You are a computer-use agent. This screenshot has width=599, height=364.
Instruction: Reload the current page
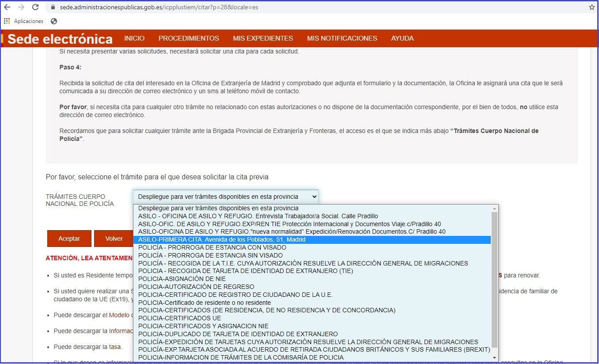[35, 7]
